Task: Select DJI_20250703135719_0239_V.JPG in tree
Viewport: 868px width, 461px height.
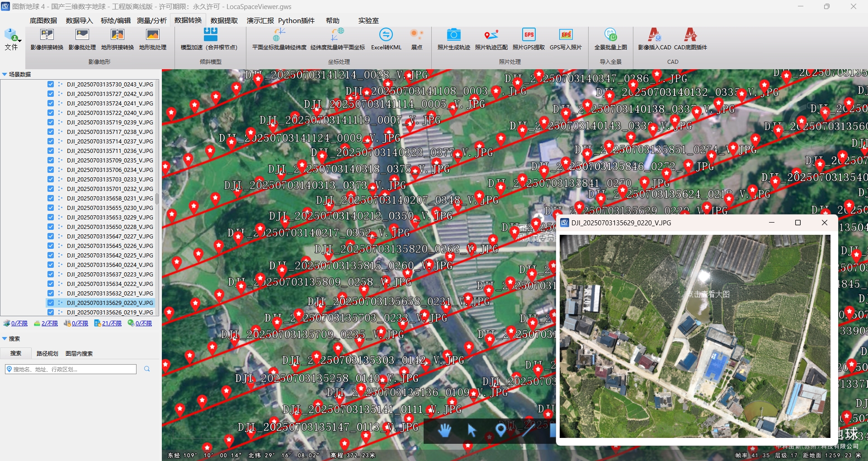Action: click(110, 122)
